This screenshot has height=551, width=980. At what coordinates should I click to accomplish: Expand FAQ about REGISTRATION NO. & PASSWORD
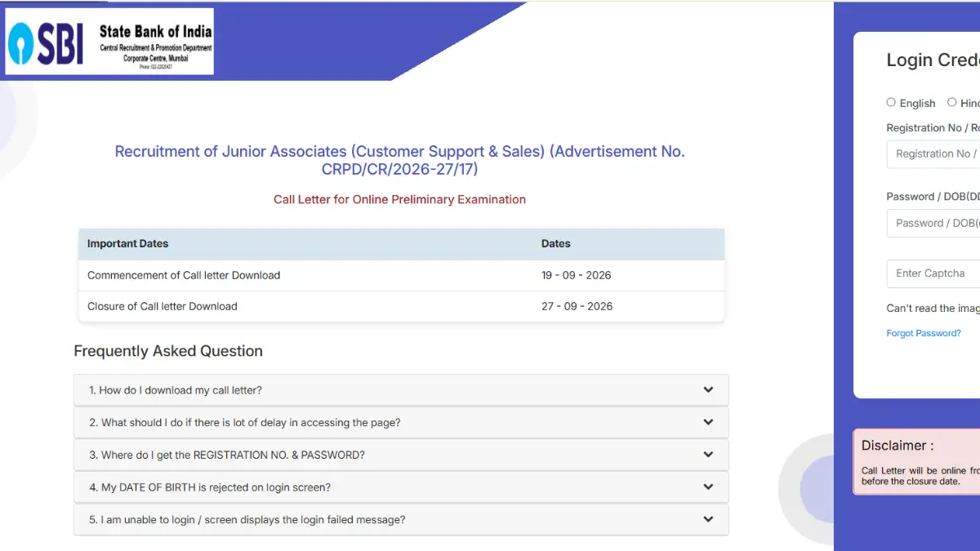coord(401,455)
